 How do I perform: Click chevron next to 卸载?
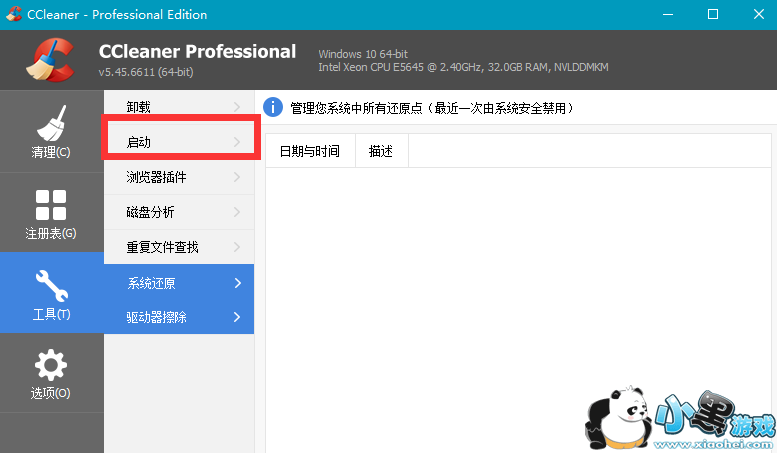[x=237, y=107]
